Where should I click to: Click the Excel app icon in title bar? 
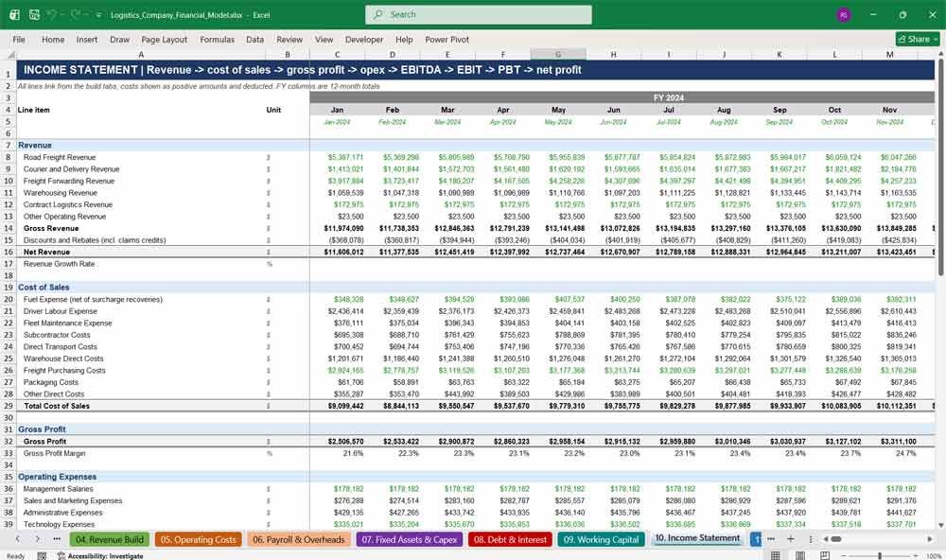point(14,14)
